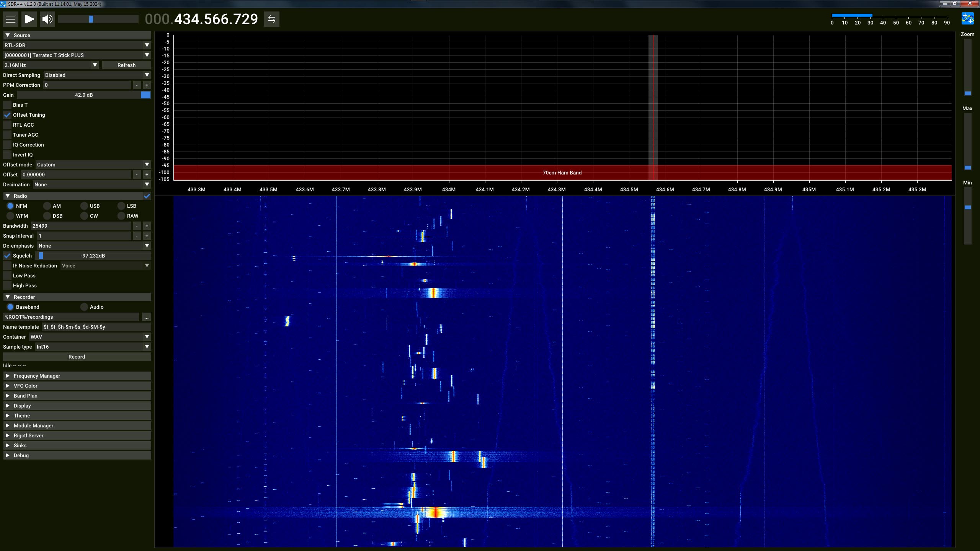980x551 pixels.
Task: Open the Sample type Int16 dropdown
Action: click(x=93, y=347)
